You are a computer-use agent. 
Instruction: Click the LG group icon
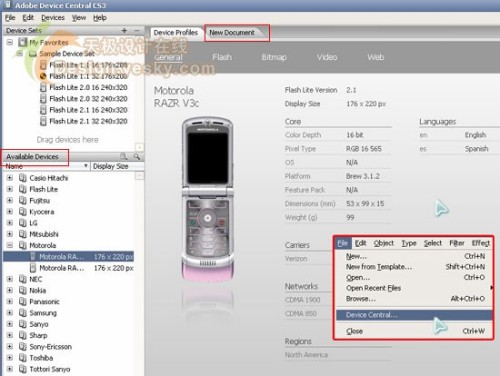tap(23, 223)
